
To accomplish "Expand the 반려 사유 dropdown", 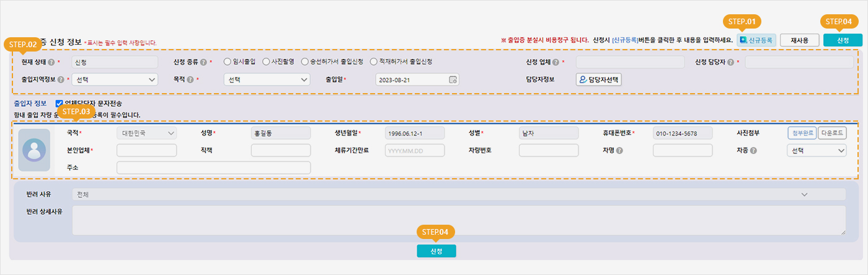I will (459, 194).
